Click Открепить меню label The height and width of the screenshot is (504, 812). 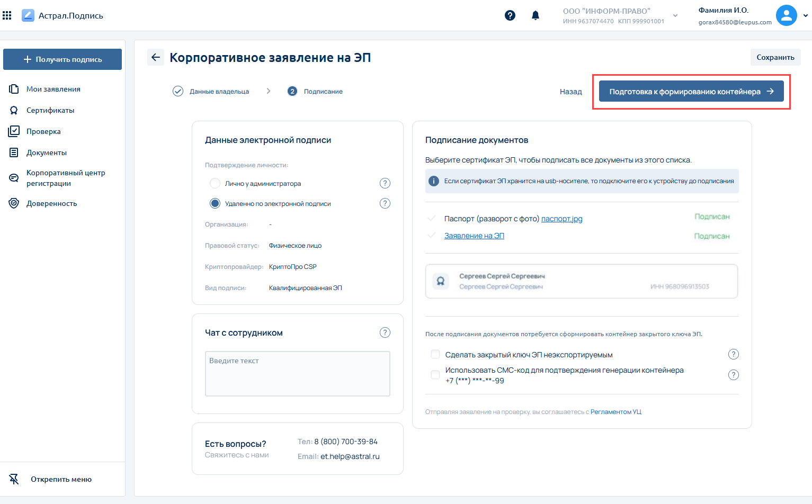[61, 479]
